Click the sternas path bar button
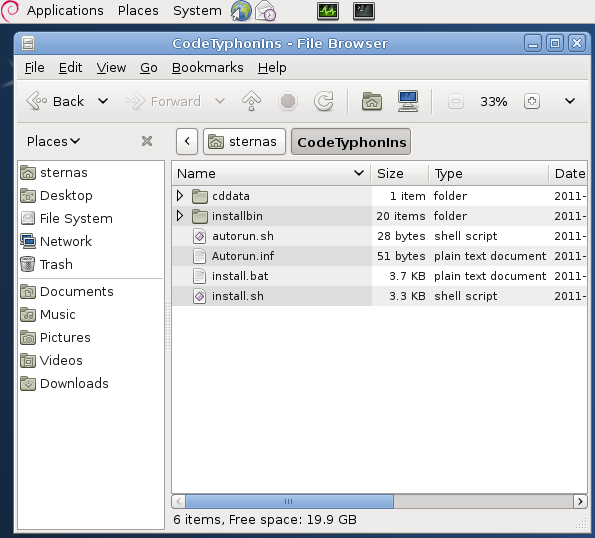595x538 pixels. tap(244, 142)
